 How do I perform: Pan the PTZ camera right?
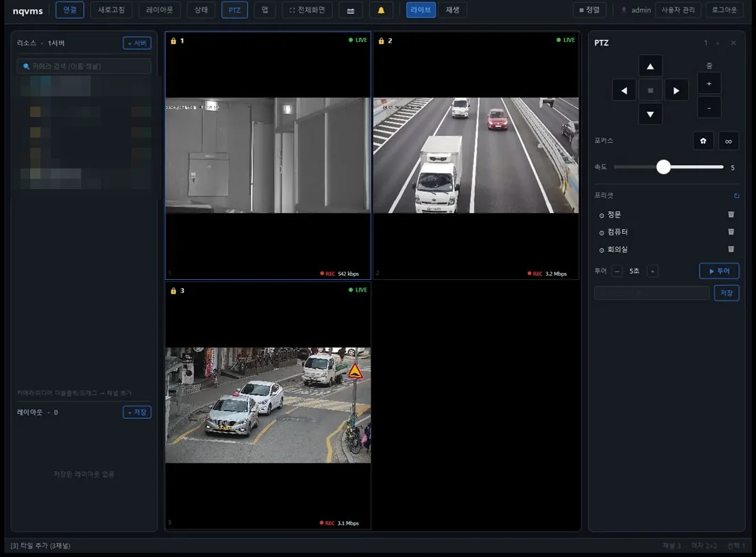click(676, 91)
